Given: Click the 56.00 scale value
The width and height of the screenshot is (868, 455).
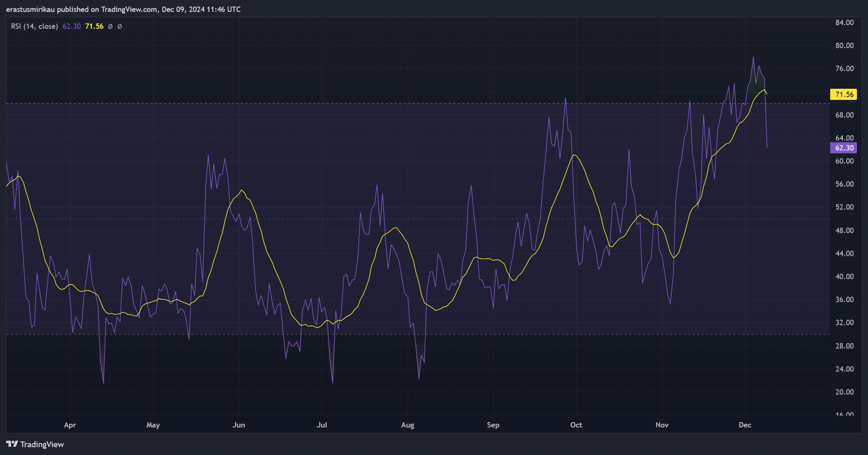Looking at the screenshot, I should click(845, 184).
